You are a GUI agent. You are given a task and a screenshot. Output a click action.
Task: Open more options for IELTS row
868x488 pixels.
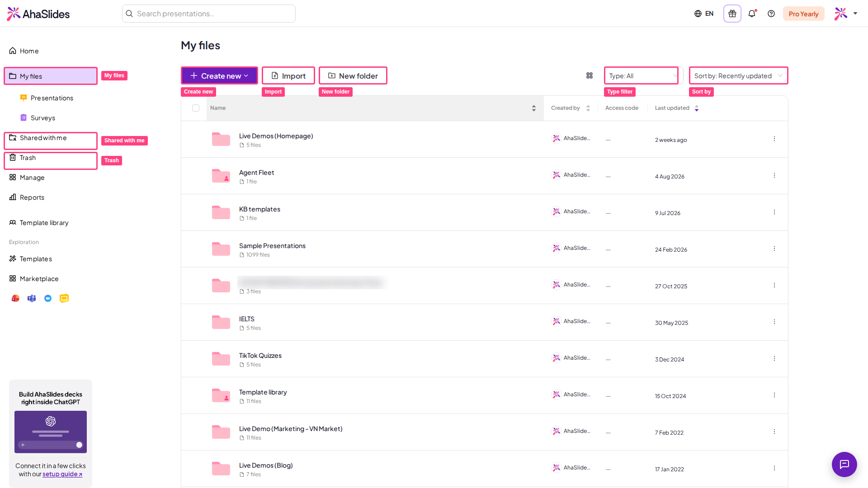coord(774,322)
